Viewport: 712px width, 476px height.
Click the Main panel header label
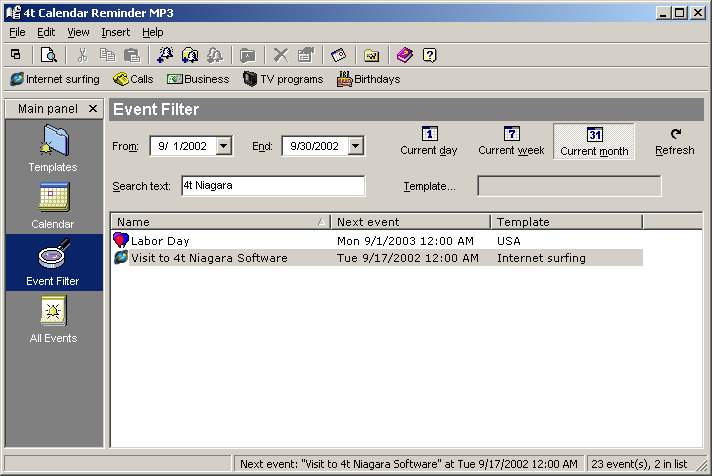pos(48,109)
